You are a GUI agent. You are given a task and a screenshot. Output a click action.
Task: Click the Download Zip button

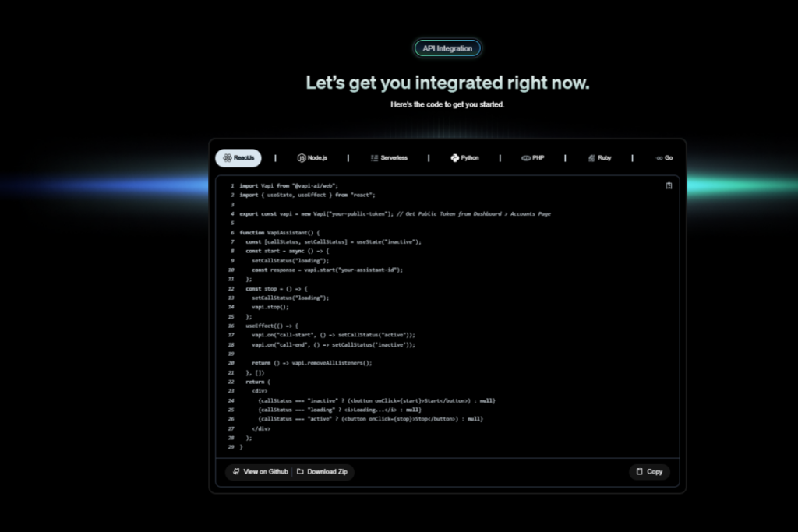click(322, 471)
